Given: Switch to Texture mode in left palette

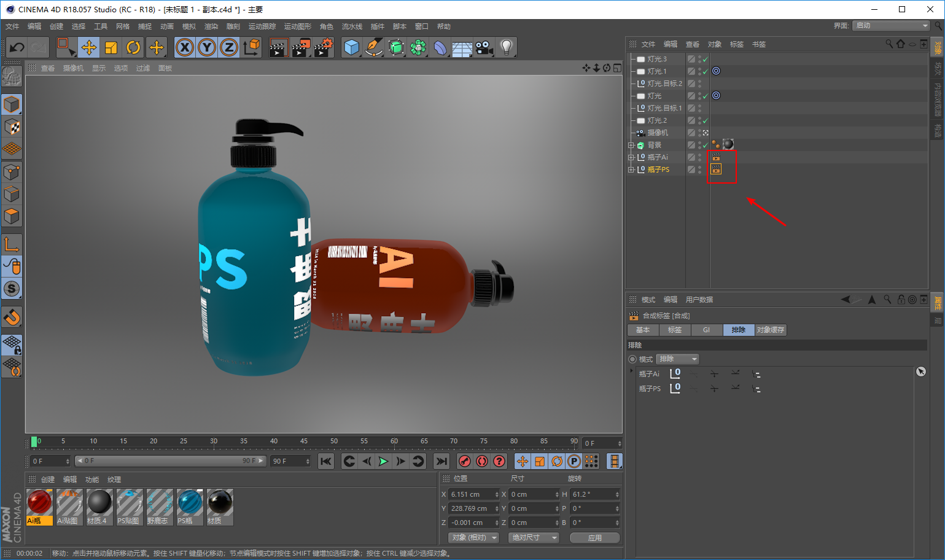Looking at the screenshot, I should pyautogui.click(x=12, y=126).
